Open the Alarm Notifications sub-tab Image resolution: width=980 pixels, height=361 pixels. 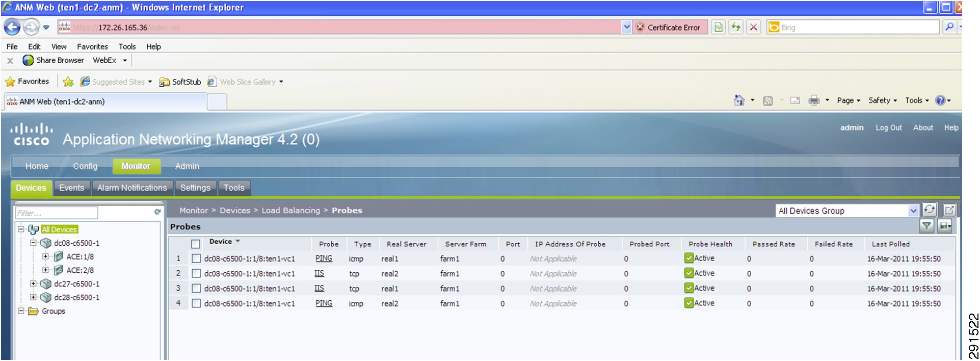click(x=132, y=188)
